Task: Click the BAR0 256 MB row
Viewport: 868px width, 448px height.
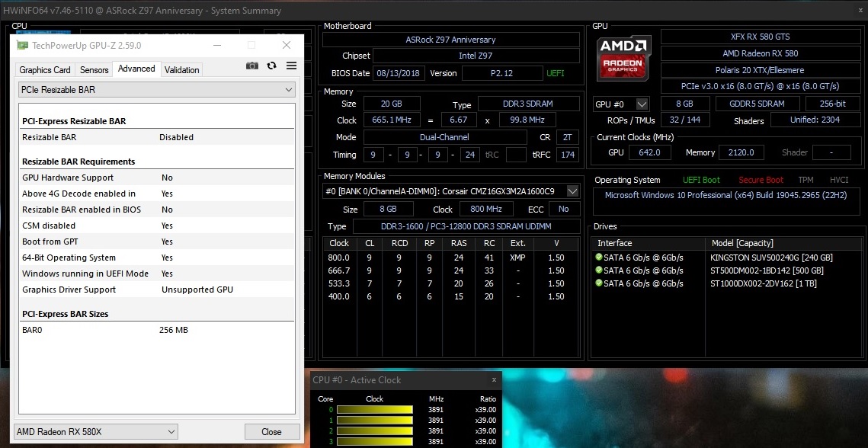Action: click(x=157, y=330)
